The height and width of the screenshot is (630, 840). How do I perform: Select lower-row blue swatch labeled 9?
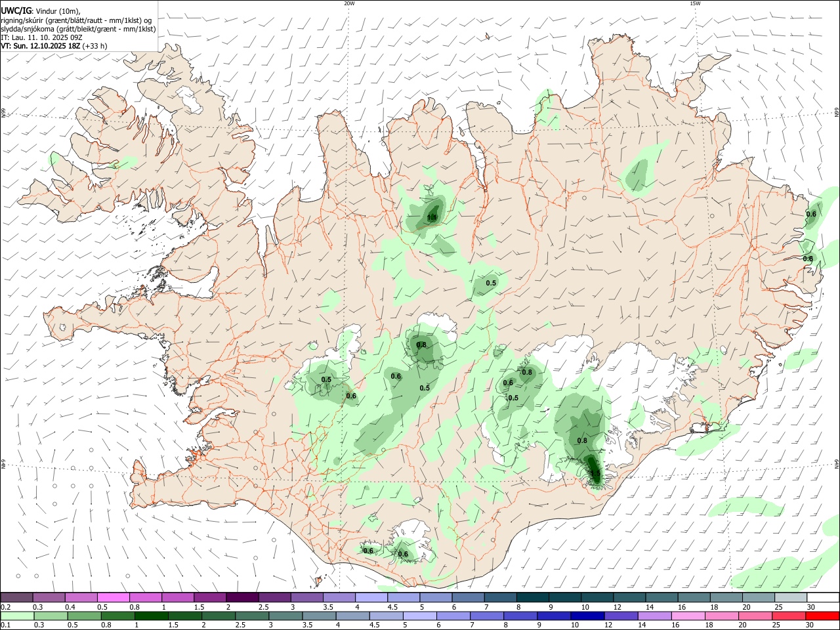[553, 616]
